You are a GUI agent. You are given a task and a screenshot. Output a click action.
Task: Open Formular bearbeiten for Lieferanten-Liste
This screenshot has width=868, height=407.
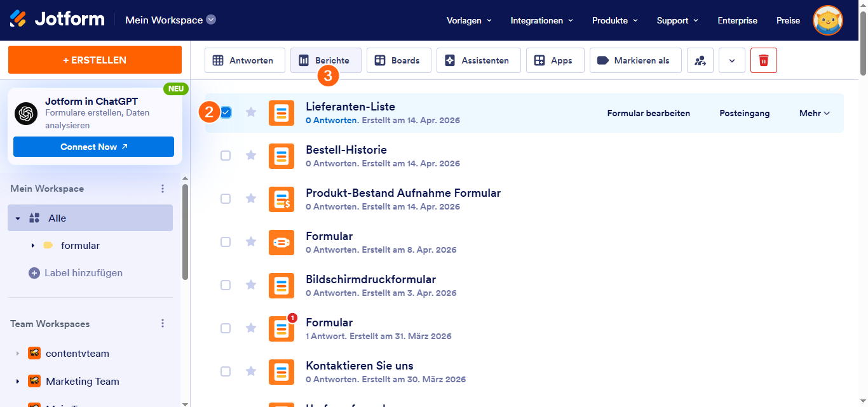(x=648, y=112)
